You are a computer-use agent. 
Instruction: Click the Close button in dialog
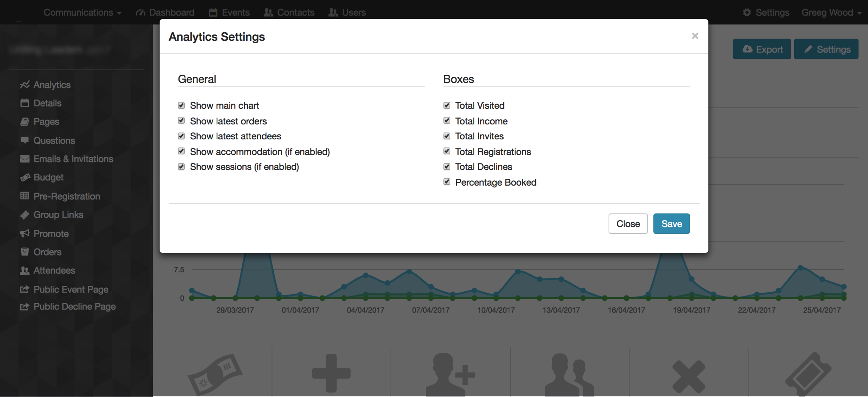point(628,224)
